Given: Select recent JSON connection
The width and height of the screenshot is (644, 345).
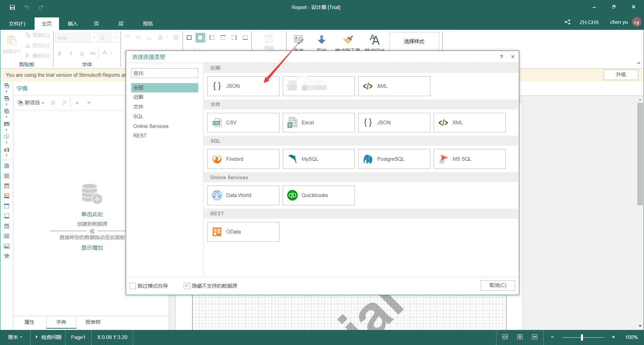Looking at the screenshot, I should point(243,86).
